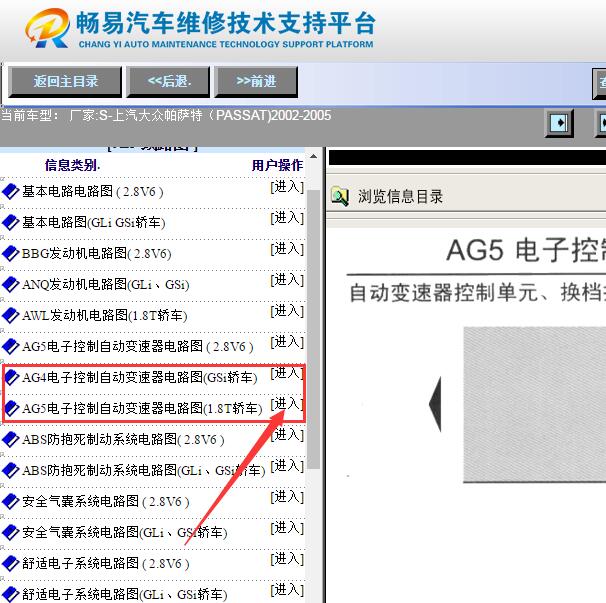Enter AG5 变速器电路图 (2.8V6) via [进入]
This screenshot has height=603, width=606.
[x=287, y=342]
